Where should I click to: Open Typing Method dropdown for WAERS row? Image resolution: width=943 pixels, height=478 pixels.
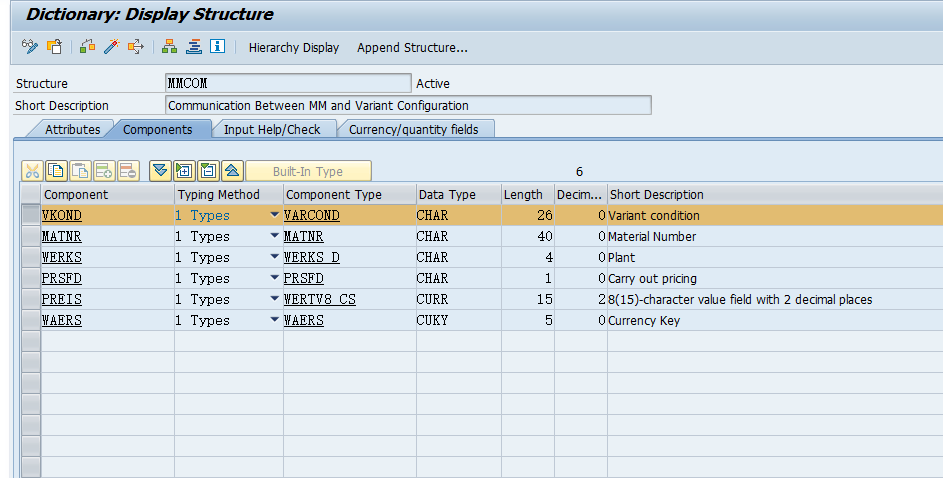tap(275, 320)
